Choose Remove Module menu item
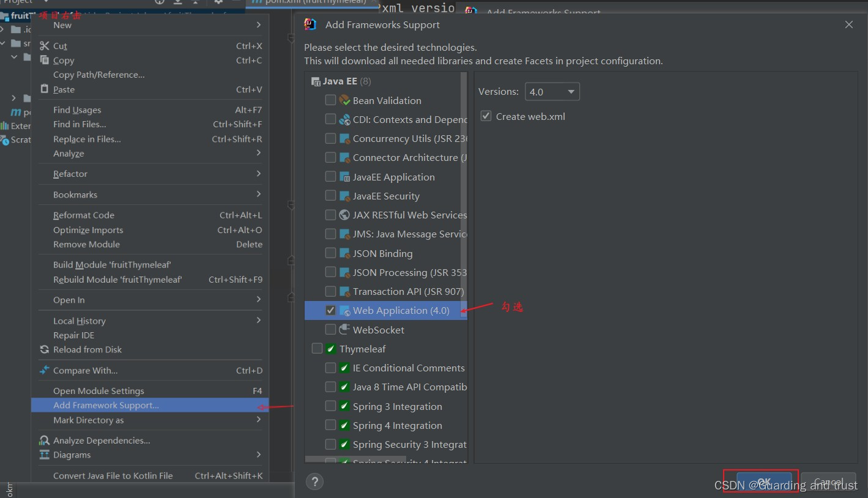 pyautogui.click(x=150, y=244)
